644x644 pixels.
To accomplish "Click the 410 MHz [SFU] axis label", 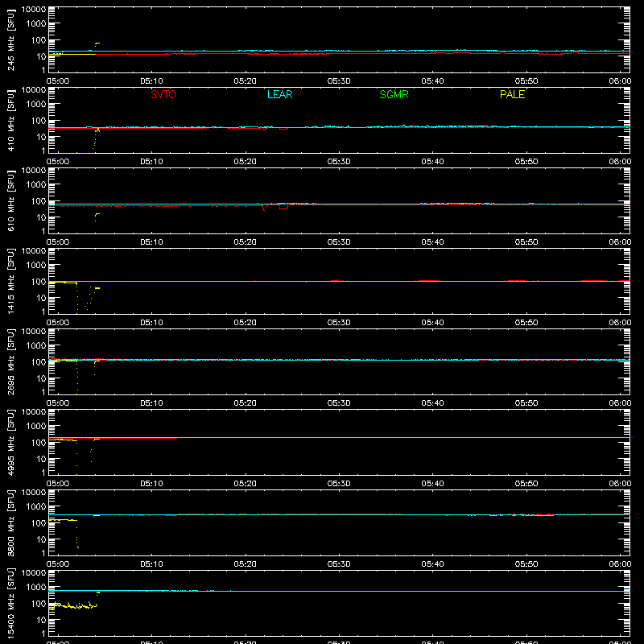I will pos(10,120).
